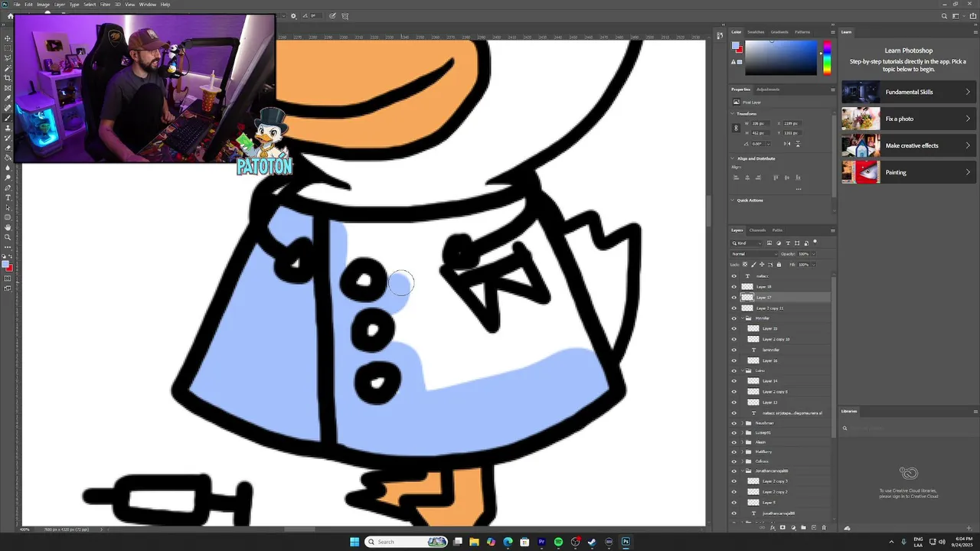Collapse the Transform section in Properties
Viewport: 980px width, 551px height.
pyautogui.click(x=732, y=113)
